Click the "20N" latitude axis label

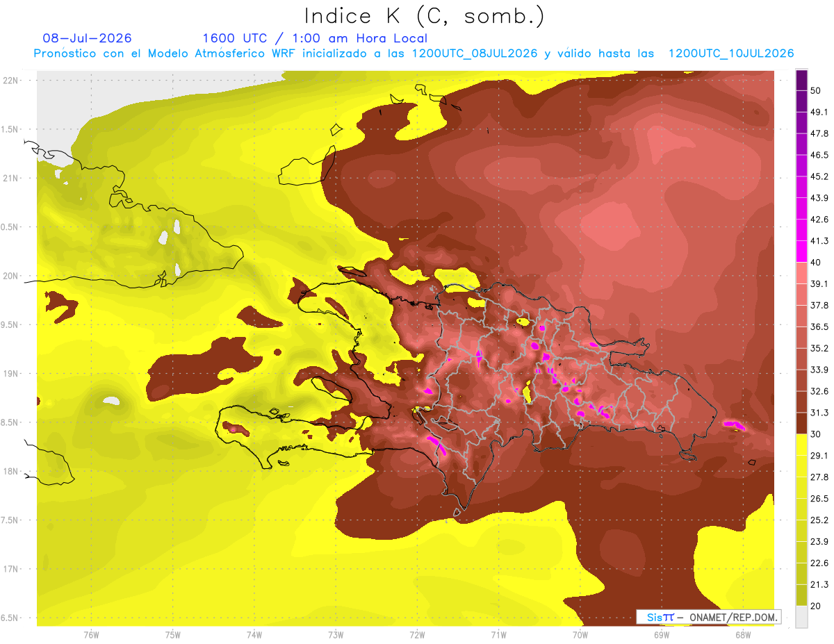click(10, 276)
